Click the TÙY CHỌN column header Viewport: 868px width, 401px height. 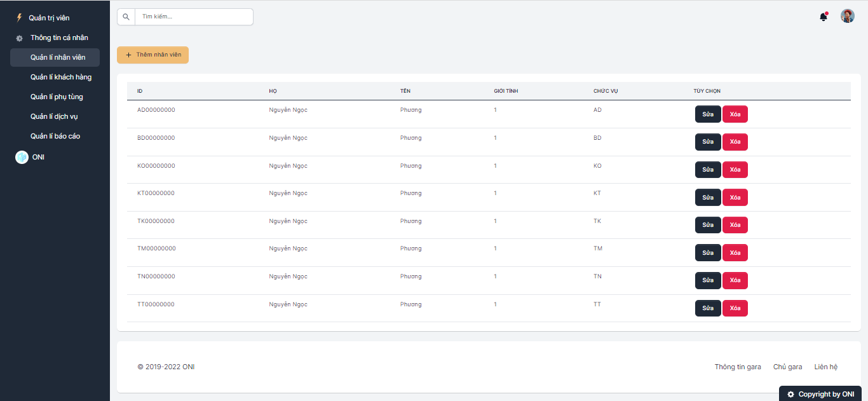tap(707, 91)
